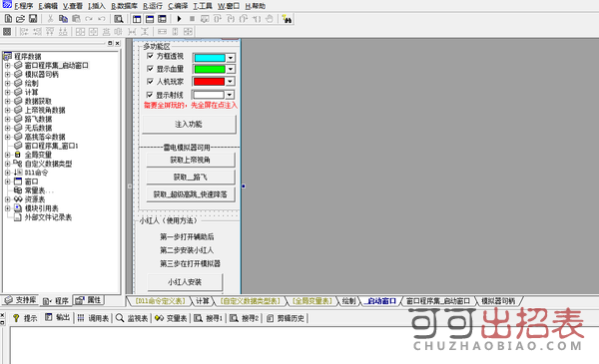This screenshot has height=364, width=599.
Task: Open the 绘制 code tab
Action: [348, 301]
